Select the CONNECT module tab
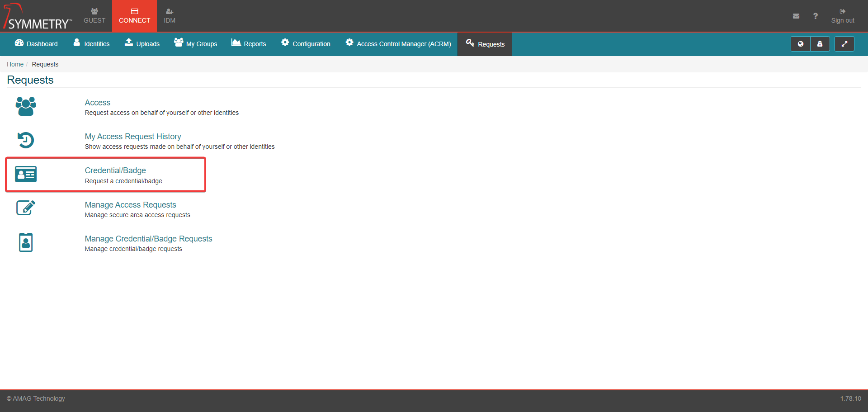This screenshot has height=412, width=868. click(134, 16)
